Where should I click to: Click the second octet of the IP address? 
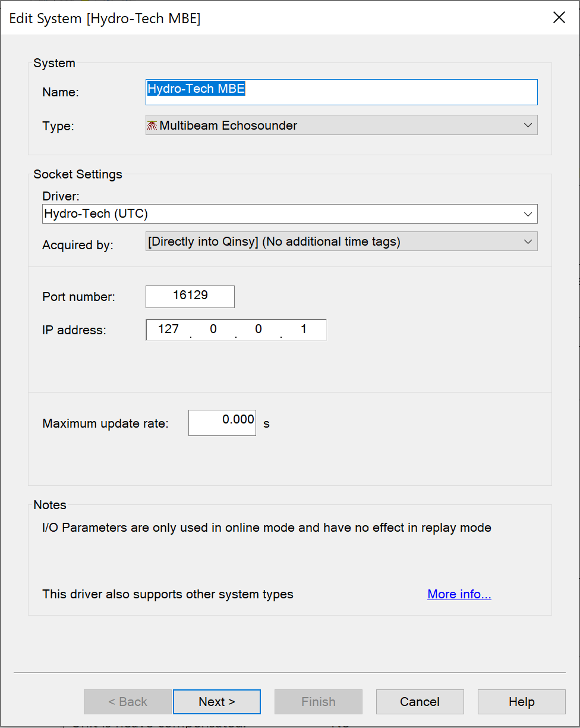213,330
